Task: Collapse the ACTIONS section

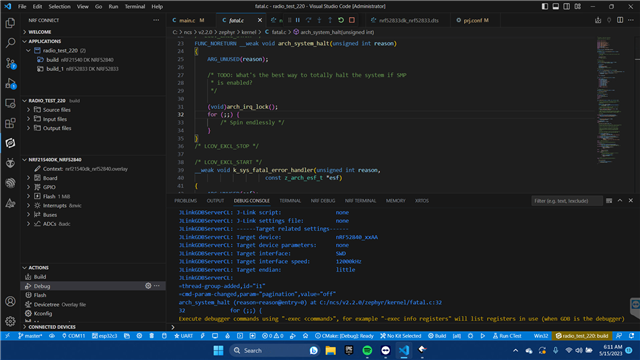Action: (x=93, y=268)
